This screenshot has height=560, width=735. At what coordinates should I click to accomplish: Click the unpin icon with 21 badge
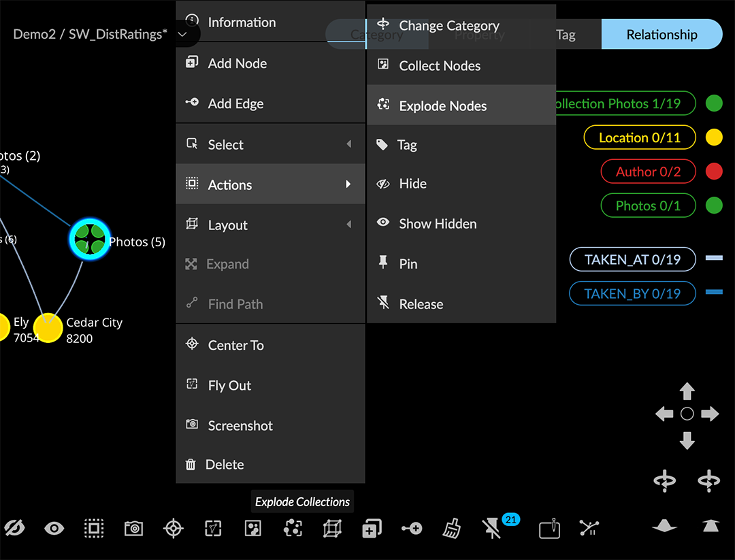pos(491,528)
